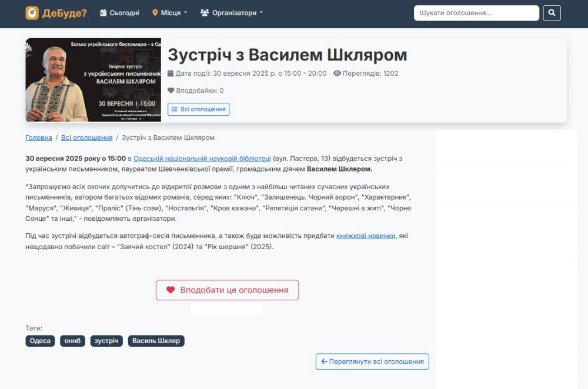This screenshot has width=588, height=389.
Task: Go to Головна in the breadcrumb
Action: [x=39, y=138]
